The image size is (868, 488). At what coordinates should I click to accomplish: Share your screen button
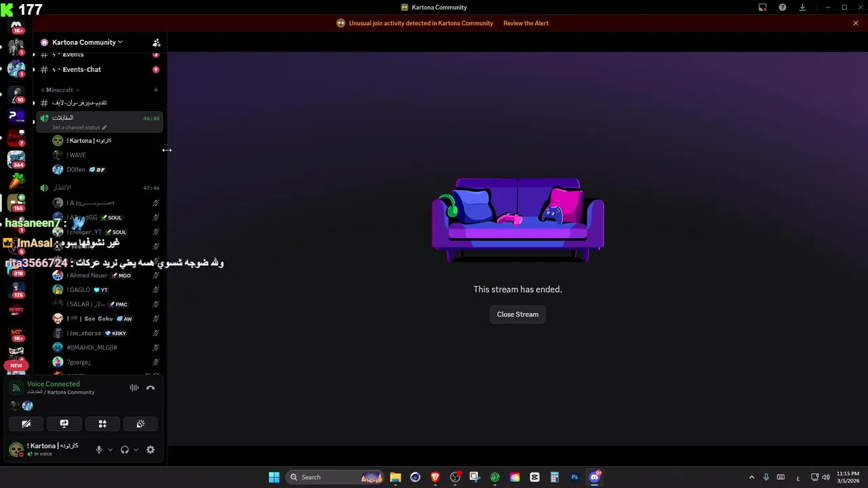pos(64,424)
